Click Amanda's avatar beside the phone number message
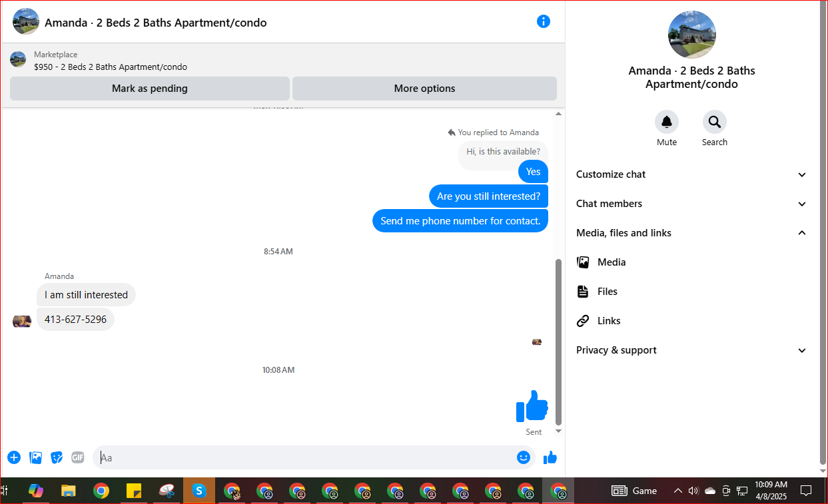Screen dimensions: 828x504 [x=22, y=321]
